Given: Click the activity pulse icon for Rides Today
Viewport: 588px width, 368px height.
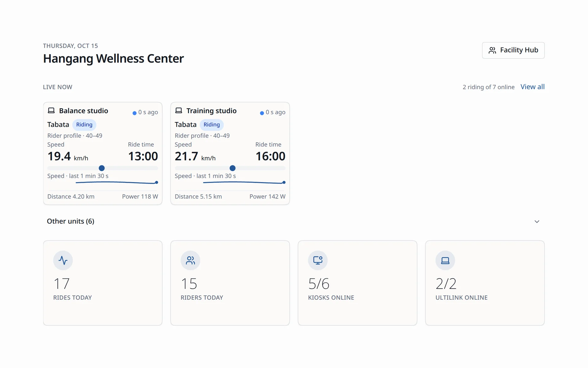Looking at the screenshot, I should tap(63, 260).
